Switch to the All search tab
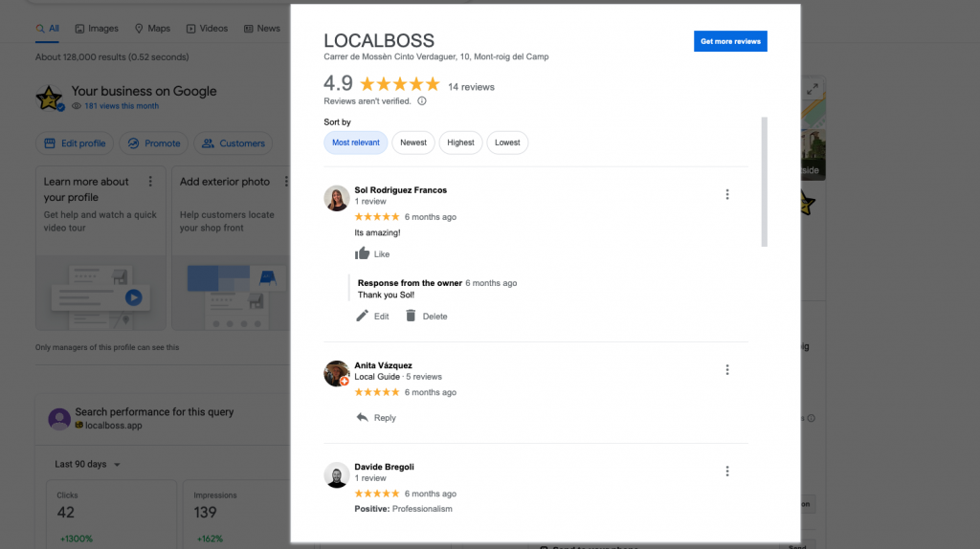 coord(48,29)
